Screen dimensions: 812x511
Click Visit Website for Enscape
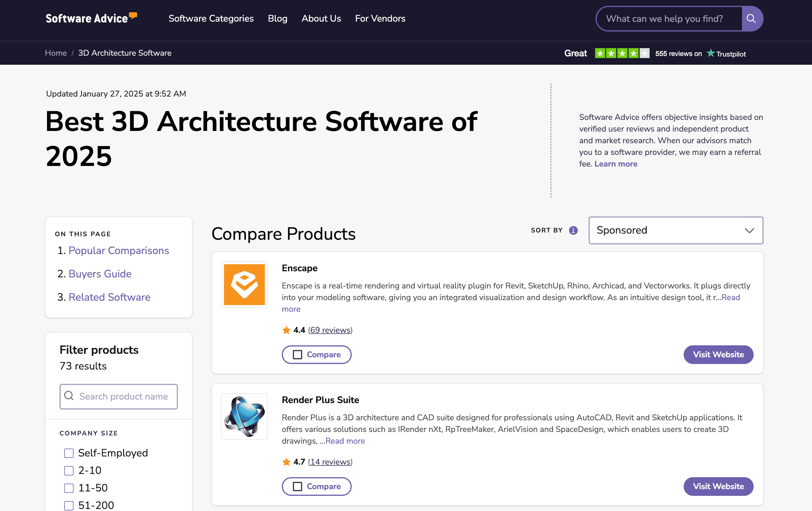(x=718, y=354)
